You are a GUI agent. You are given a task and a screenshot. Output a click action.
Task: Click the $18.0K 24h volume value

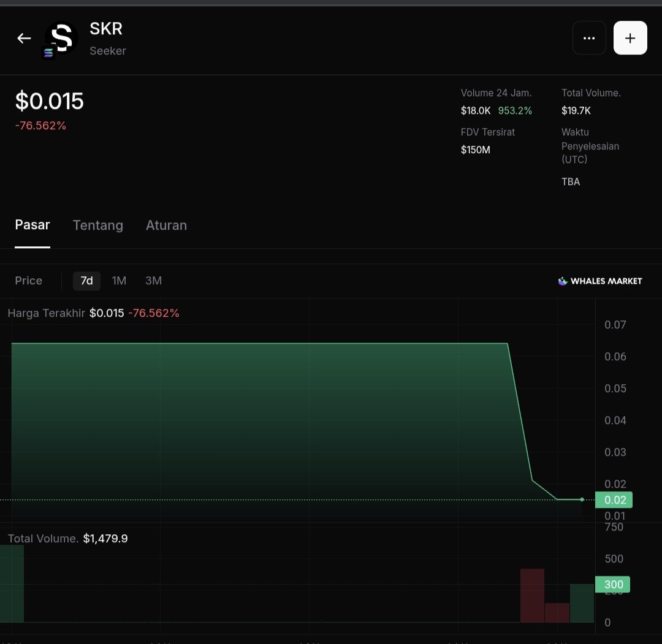[x=476, y=110]
